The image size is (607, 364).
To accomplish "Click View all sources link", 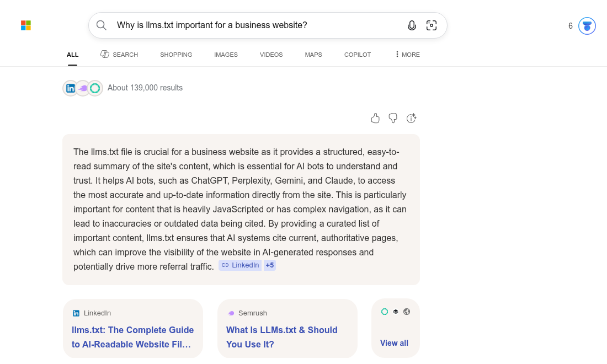I will point(394,343).
